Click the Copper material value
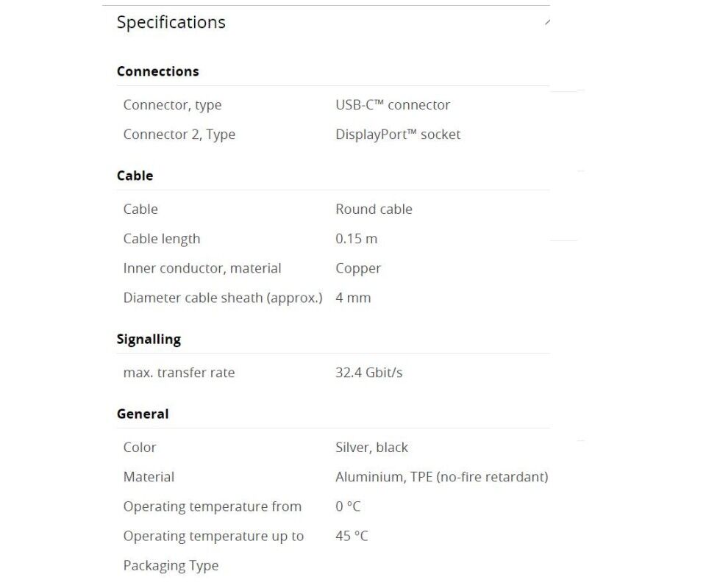This screenshot has width=706, height=588. 358,268
